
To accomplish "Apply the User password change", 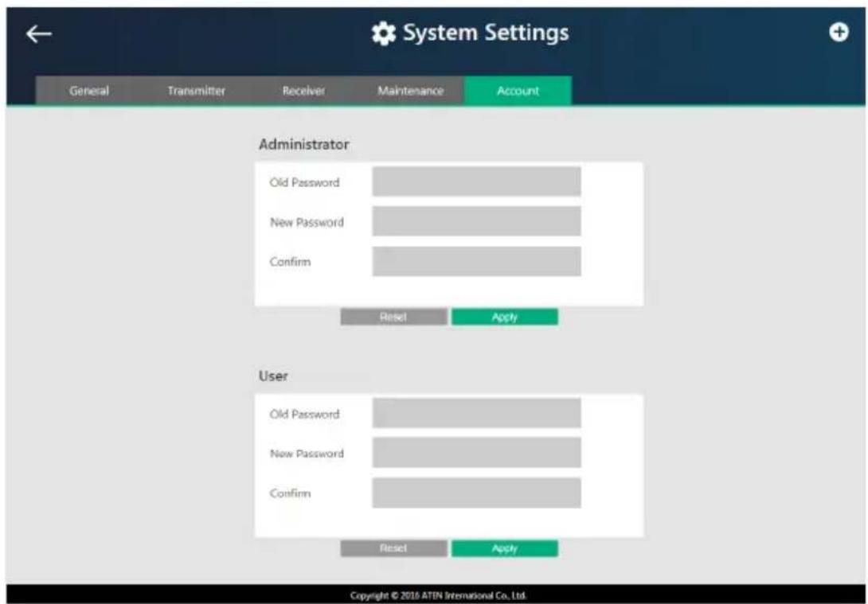I will click(505, 548).
